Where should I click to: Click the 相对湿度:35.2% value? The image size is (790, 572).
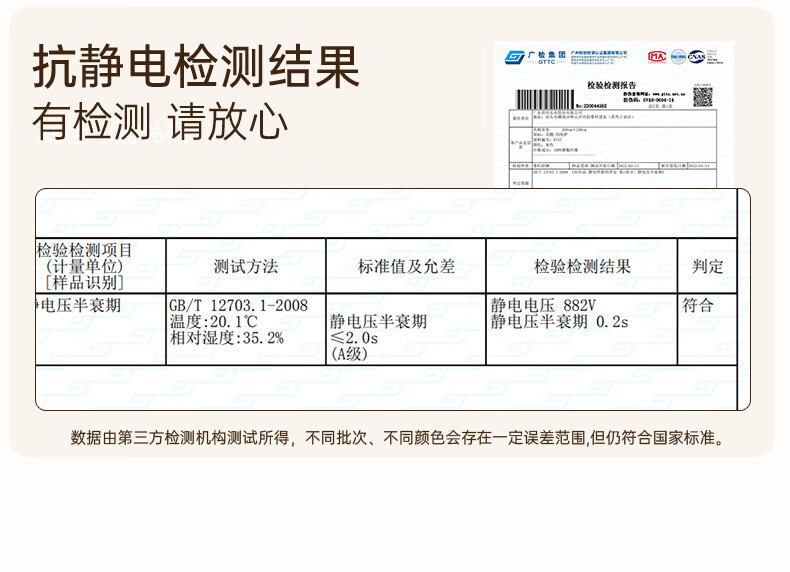click(227, 338)
